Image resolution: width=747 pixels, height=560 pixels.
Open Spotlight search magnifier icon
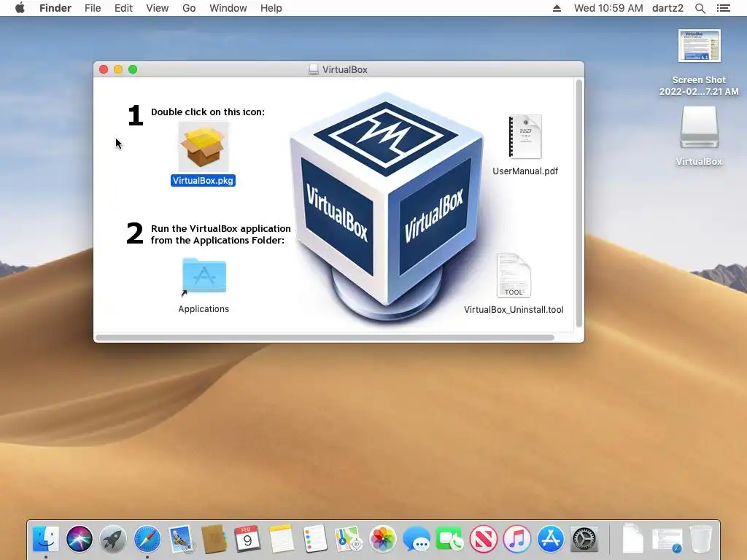point(700,8)
